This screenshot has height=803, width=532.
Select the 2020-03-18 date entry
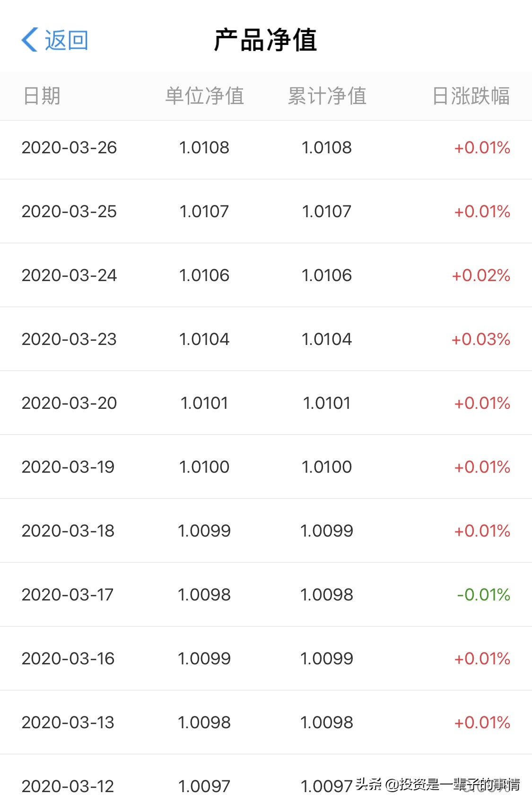coord(68,531)
